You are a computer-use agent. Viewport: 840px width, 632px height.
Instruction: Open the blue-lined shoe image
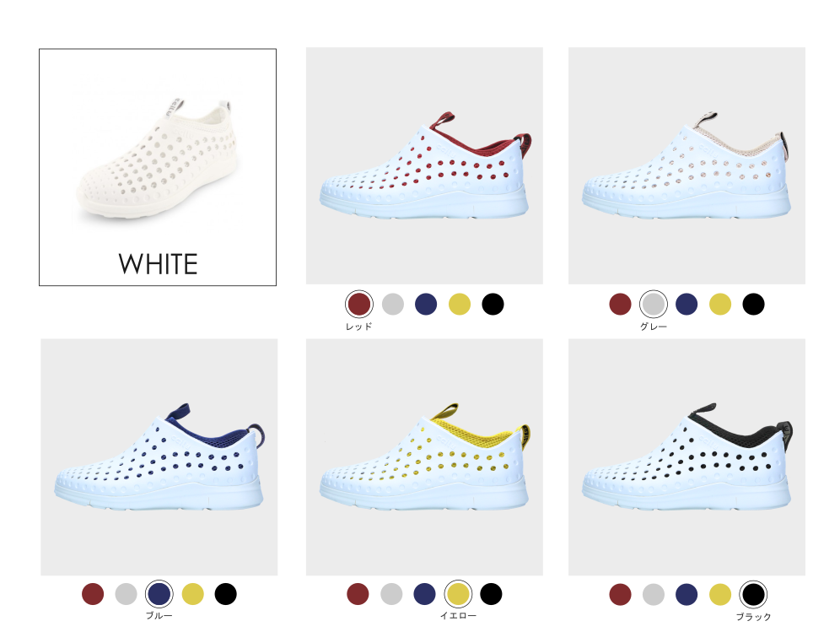click(159, 456)
